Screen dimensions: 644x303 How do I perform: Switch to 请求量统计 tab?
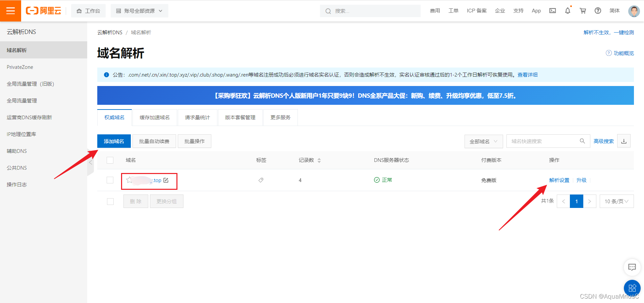pos(197,117)
